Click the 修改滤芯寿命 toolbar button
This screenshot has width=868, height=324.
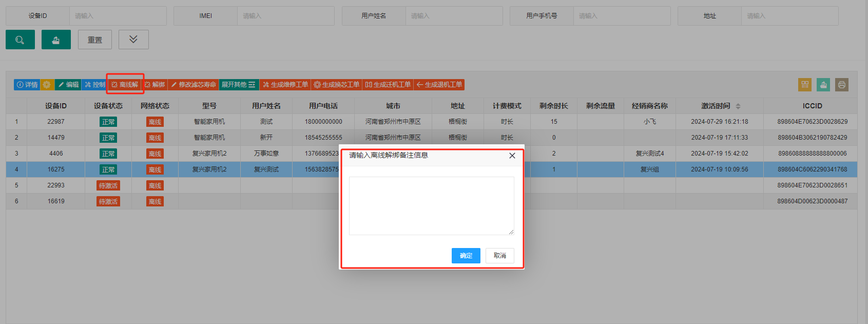tap(193, 85)
